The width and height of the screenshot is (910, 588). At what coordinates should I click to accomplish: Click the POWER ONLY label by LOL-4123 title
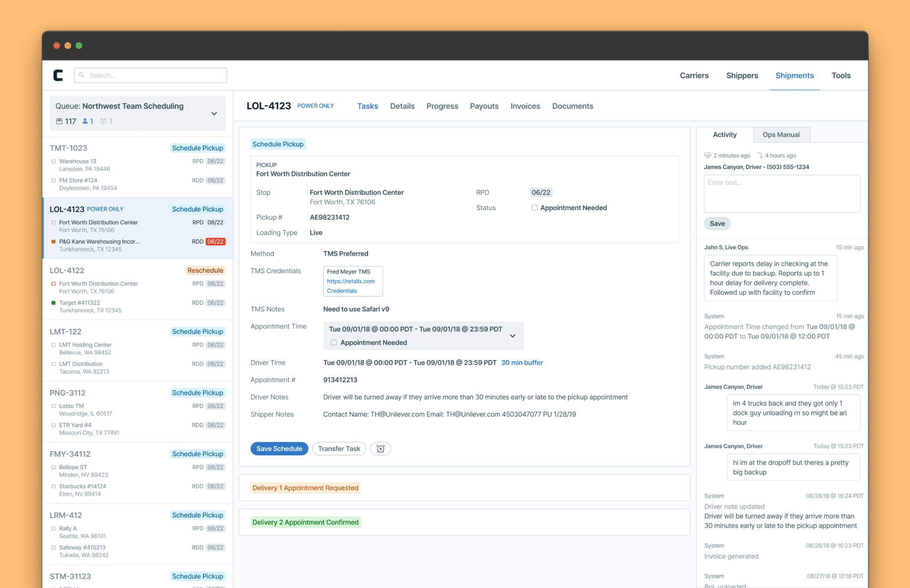coord(315,106)
